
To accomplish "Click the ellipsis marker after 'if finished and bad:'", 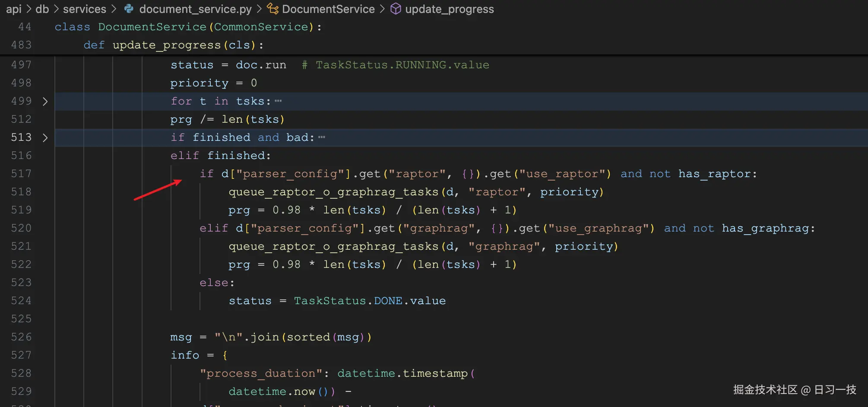I will [321, 137].
